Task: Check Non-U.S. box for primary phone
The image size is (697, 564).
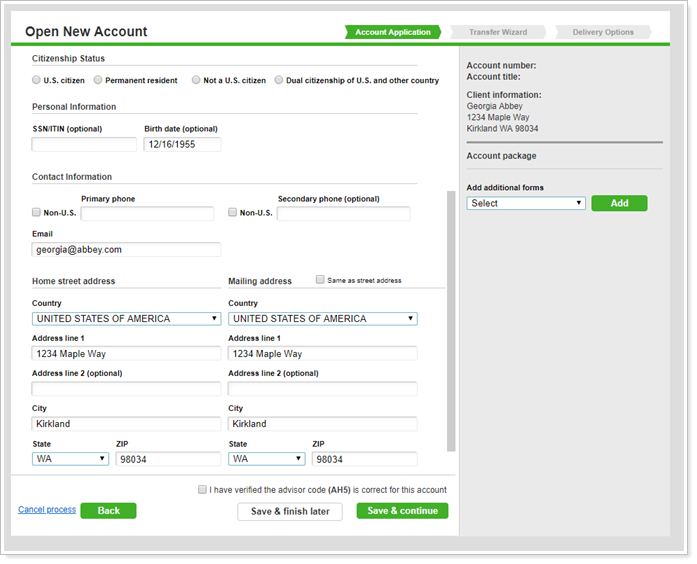Action: click(37, 213)
